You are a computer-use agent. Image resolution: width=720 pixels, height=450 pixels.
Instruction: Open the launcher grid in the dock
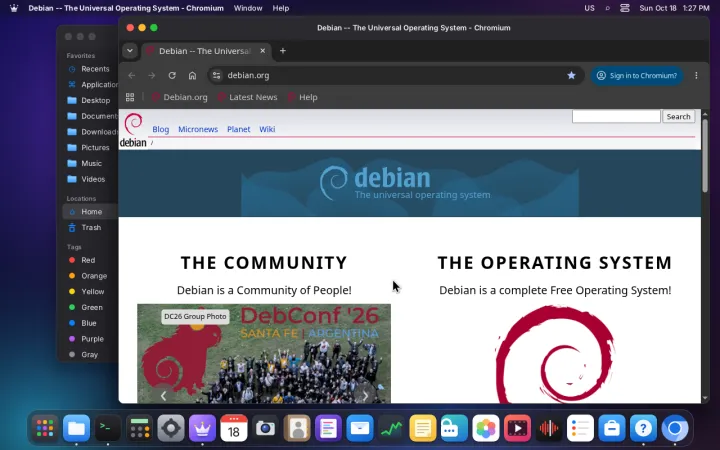(45, 428)
